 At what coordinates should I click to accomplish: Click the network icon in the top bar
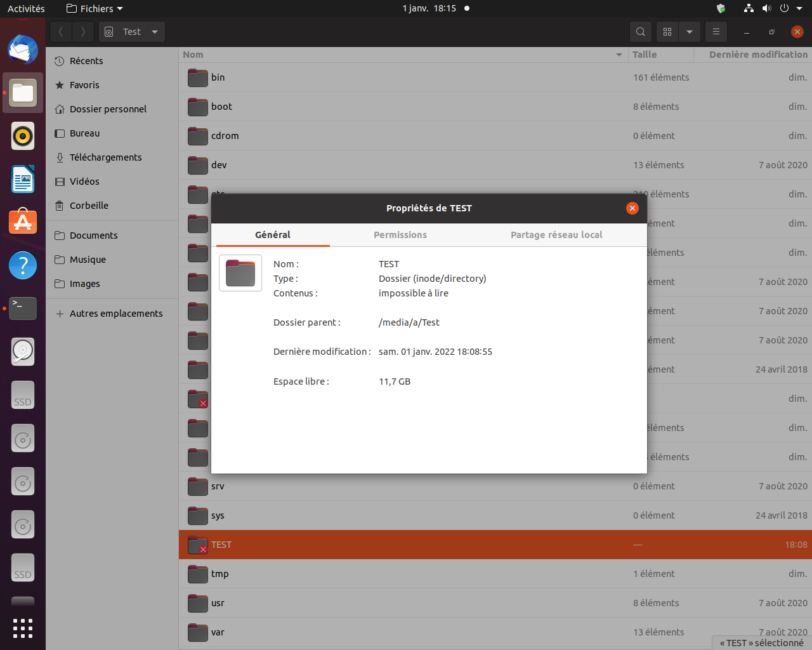tap(749, 8)
